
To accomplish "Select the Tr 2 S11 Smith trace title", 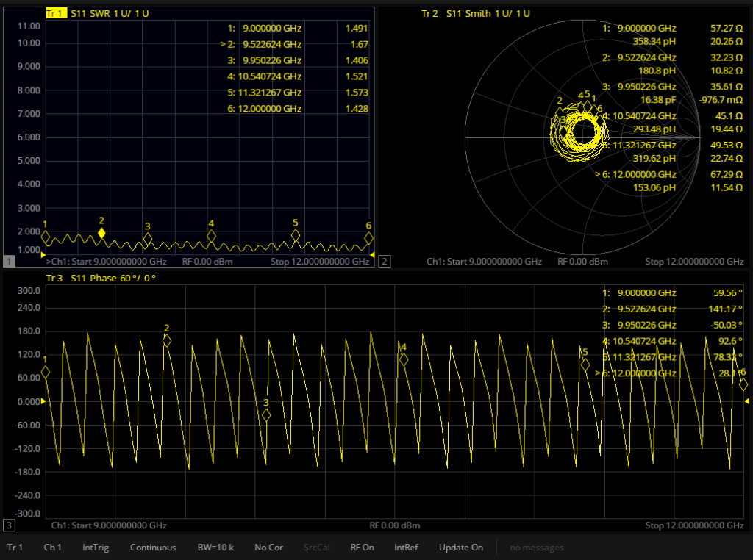I will click(x=476, y=13).
